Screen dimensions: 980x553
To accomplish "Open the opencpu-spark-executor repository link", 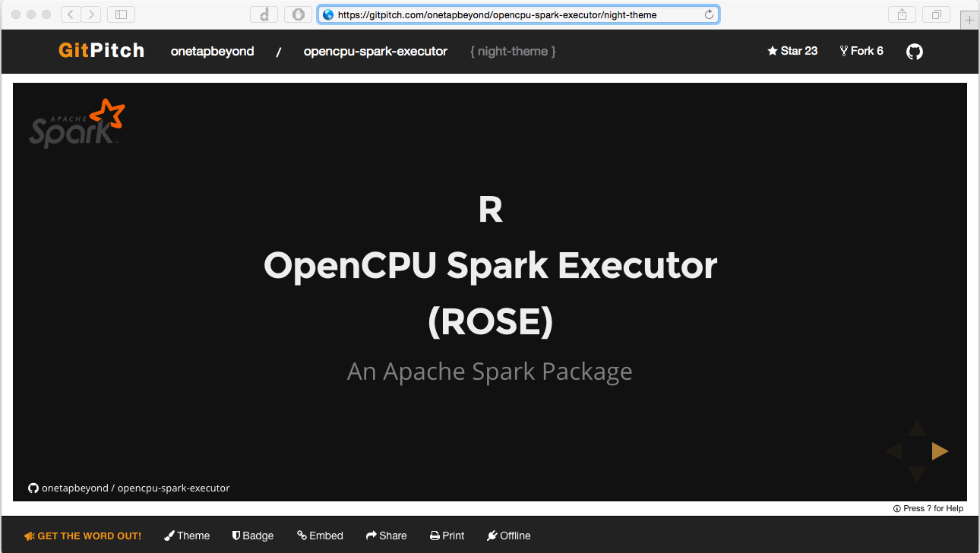I will (375, 52).
